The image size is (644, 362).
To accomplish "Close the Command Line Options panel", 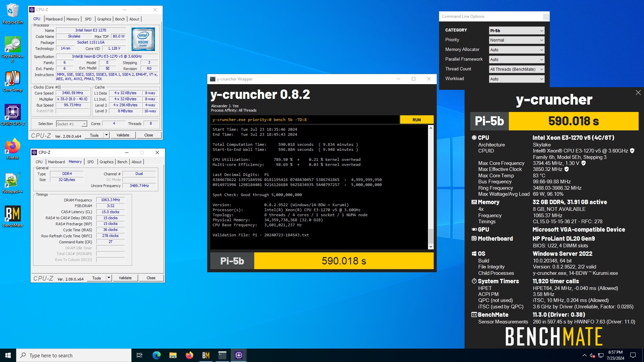I will [x=546, y=16].
